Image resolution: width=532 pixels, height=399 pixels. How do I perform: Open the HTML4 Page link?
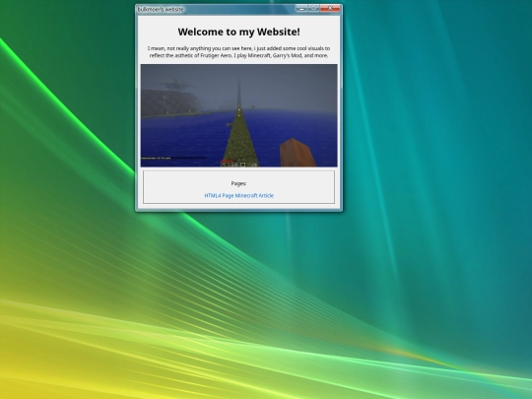coord(219,195)
